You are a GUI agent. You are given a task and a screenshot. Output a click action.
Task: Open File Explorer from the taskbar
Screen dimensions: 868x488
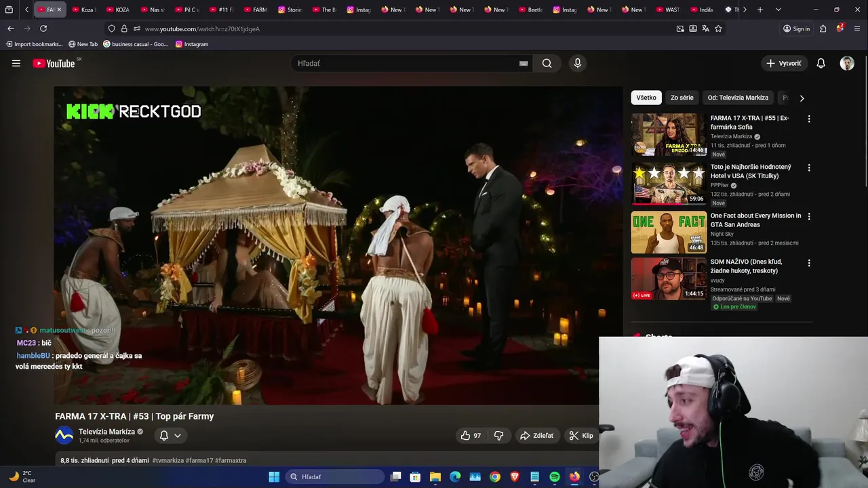pyautogui.click(x=435, y=476)
